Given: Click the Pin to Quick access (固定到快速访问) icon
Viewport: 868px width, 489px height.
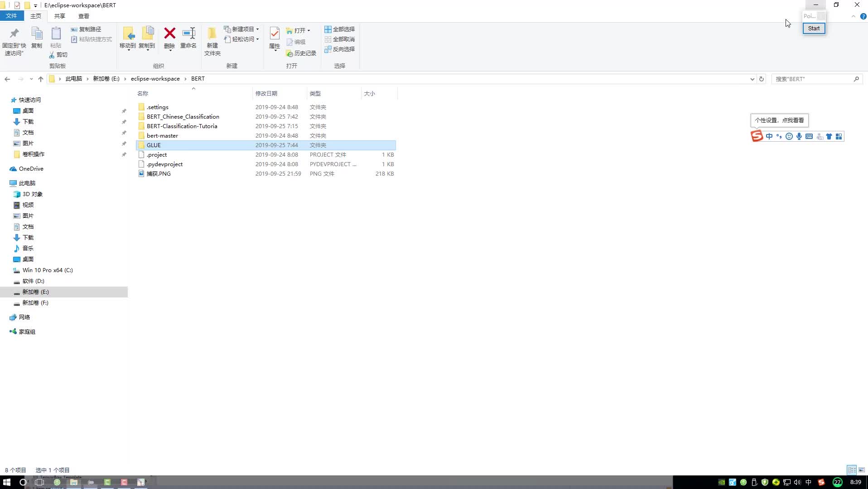Looking at the screenshot, I should tap(14, 34).
